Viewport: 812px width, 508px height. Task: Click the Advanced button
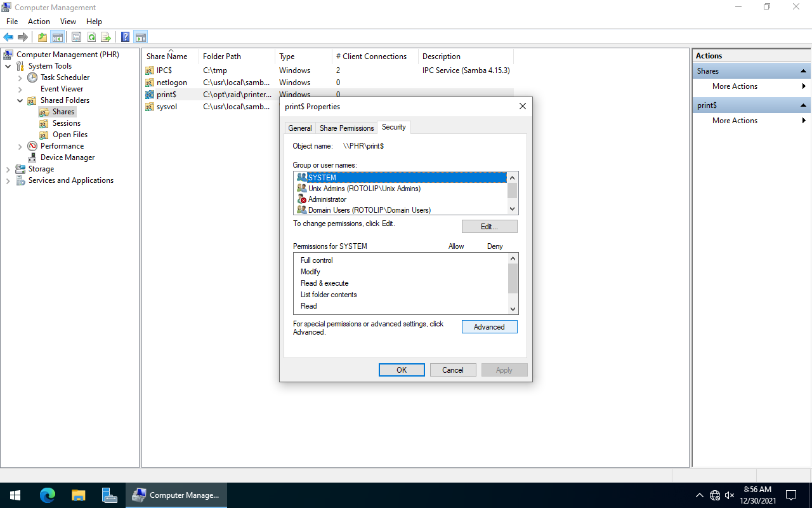[x=489, y=327]
